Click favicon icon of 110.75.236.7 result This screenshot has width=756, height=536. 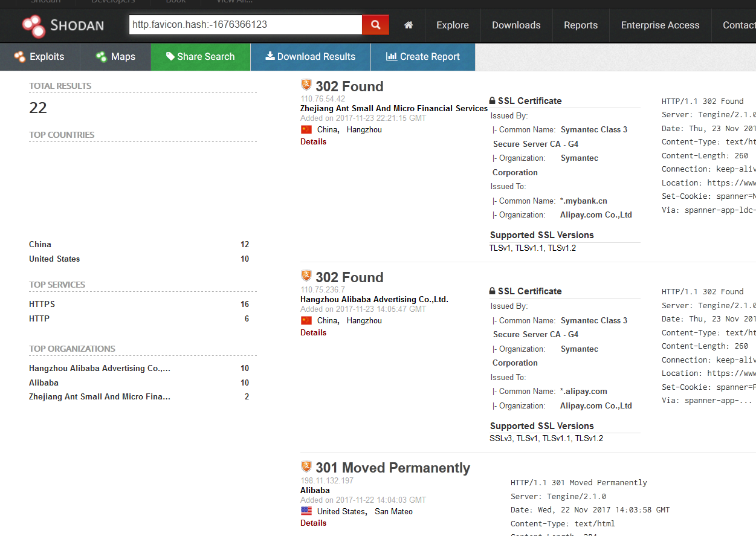point(306,276)
